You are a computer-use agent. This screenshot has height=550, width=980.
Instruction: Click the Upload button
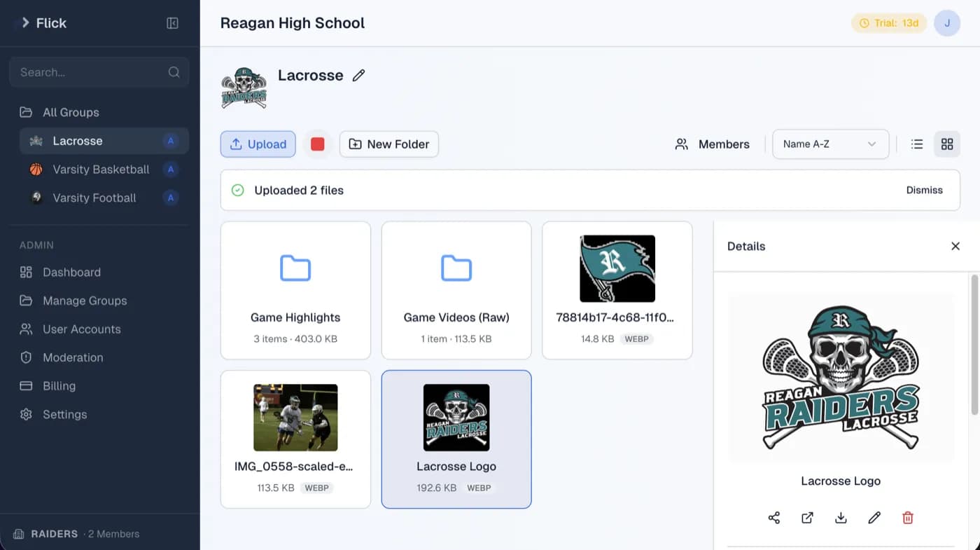click(x=258, y=144)
